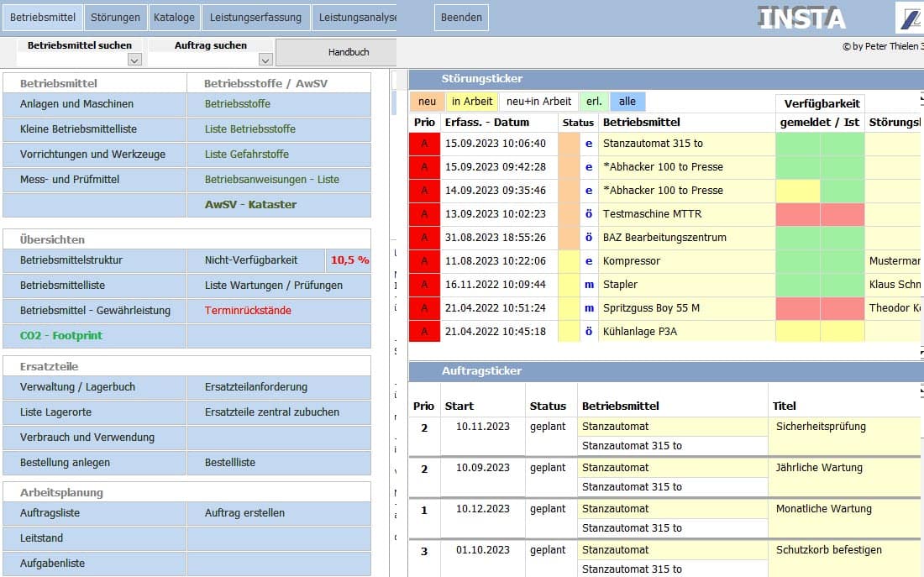The image size is (924, 577).
Task: Click red Verfügbarkeit cell for Spritzguss Boy
Action: (x=798, y=308)
